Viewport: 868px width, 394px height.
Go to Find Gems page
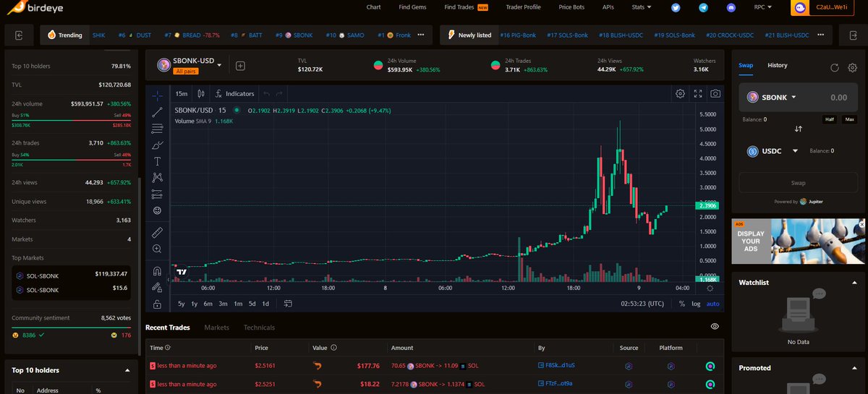pos(412,7)
